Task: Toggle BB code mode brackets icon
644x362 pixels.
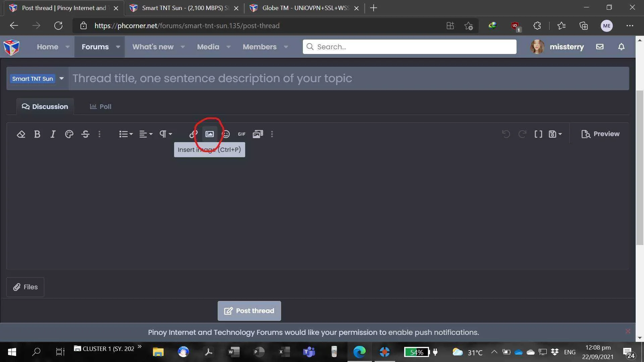Action: (538, 134)
